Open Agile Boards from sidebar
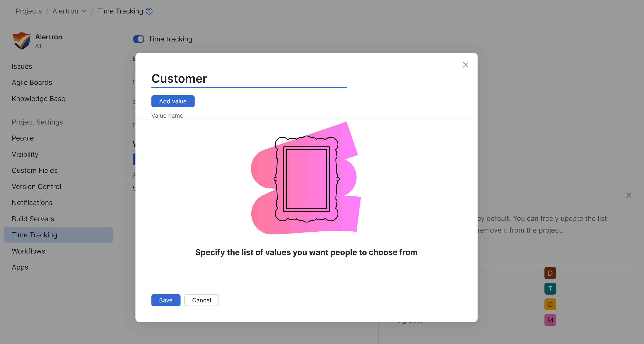The height and width of the screenshot is (344, 644). click(x=32, y=82)
